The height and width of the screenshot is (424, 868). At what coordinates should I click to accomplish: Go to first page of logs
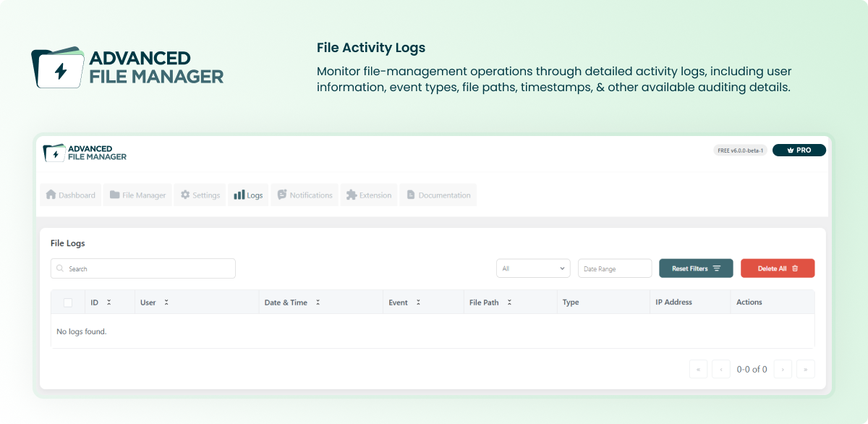699,369
